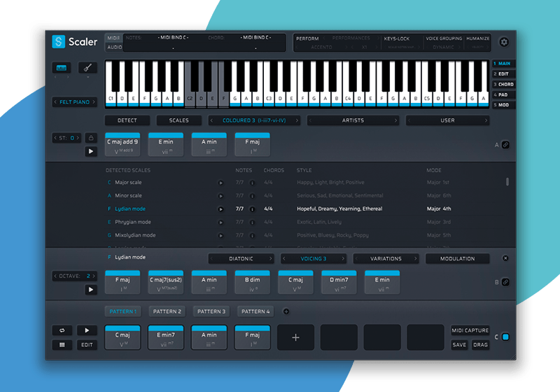Toggle KEYS-LOCK option

tap(396, 38)
